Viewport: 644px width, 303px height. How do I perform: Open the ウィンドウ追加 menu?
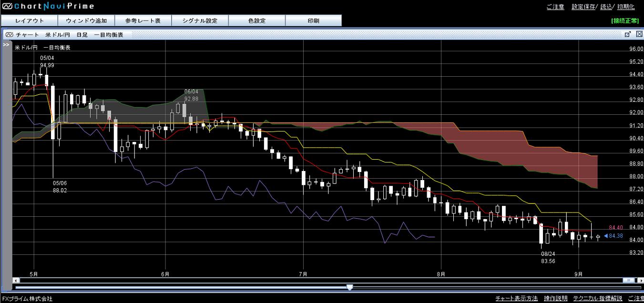[x=86, y=20]
